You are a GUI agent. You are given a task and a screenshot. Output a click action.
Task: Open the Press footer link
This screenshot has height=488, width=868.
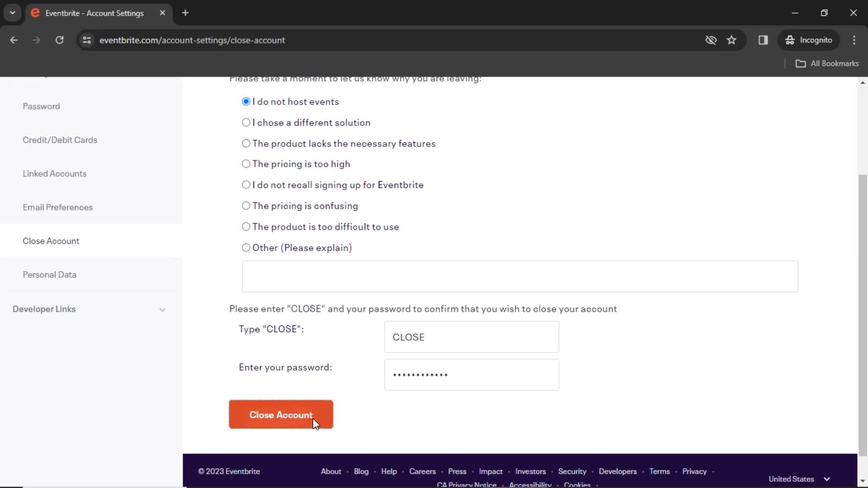coord(457,471)
